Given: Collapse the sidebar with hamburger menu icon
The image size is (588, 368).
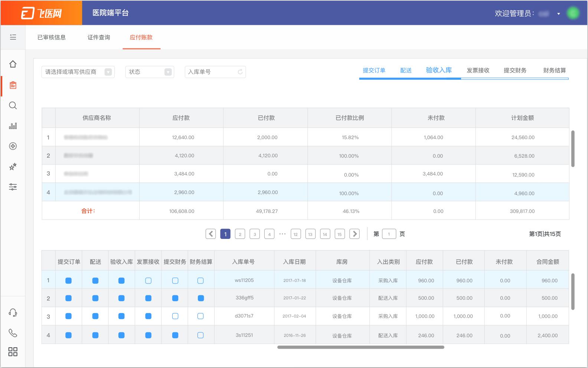Looking at the screenshot, I should coord(13,37).
